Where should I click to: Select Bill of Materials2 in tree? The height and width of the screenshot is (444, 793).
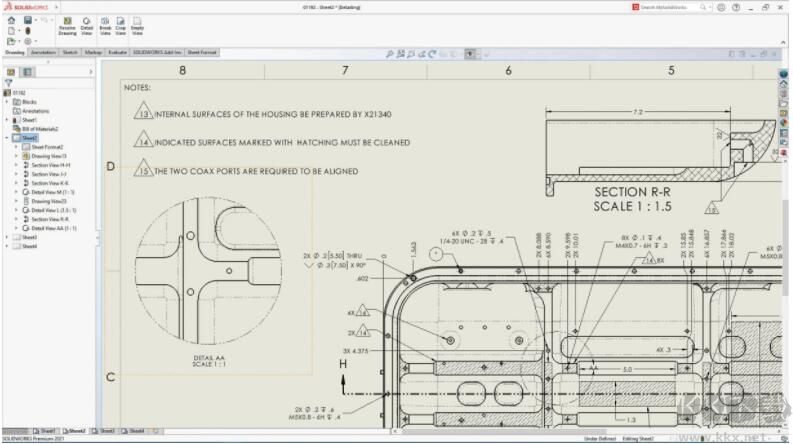[41, 129]
